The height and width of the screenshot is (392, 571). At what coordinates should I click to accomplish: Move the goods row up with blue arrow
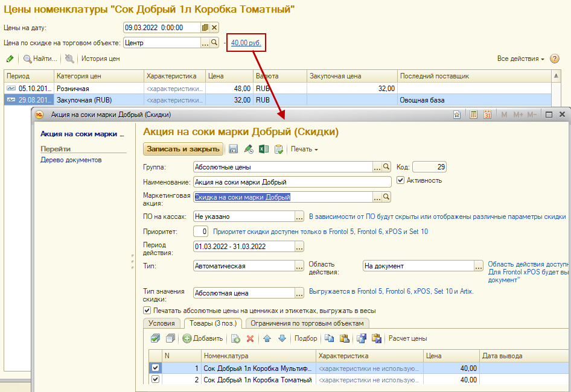(267, 338)
